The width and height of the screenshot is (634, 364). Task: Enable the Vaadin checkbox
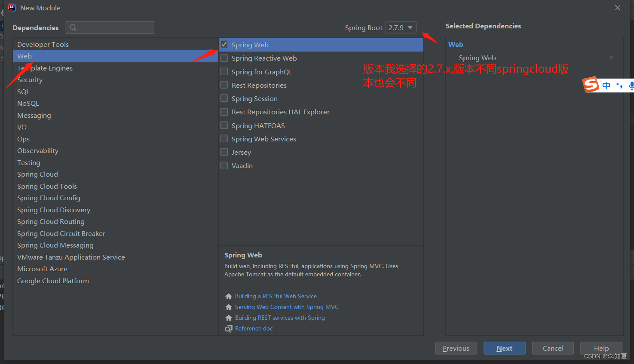pyautogui.click(x=224, y=165)
